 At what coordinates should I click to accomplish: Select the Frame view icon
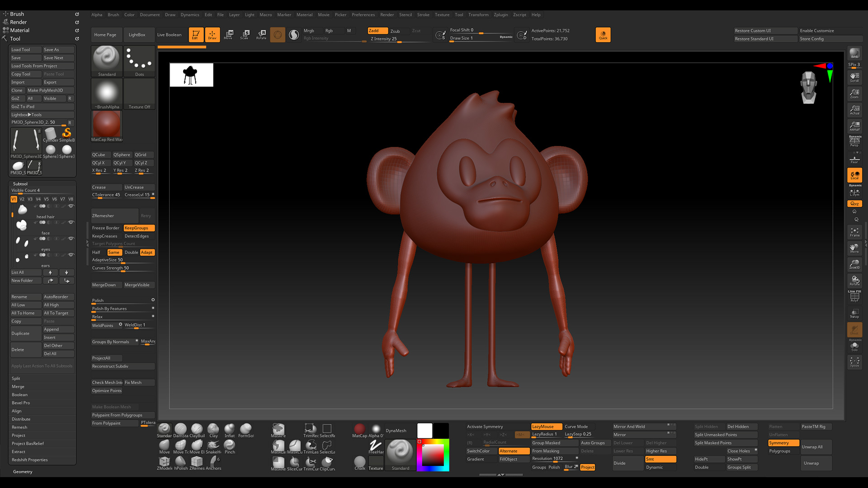click(854, 232)
